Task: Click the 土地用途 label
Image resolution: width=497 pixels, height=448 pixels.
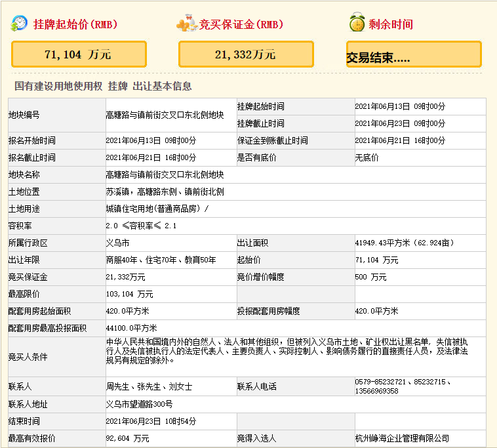Action: pyautogui.click(x=24, y=209)
